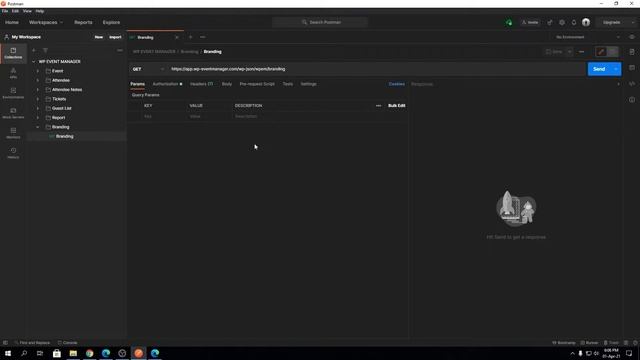Switch to the build mode pencil icon
Screen dimensions: 640x360
click(x=601, y=52)
